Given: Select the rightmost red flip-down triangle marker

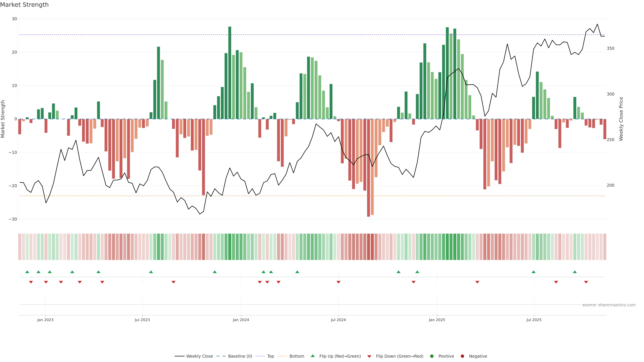Looking at the screenshot, I should pyautogui.click(x=586, y=282).
